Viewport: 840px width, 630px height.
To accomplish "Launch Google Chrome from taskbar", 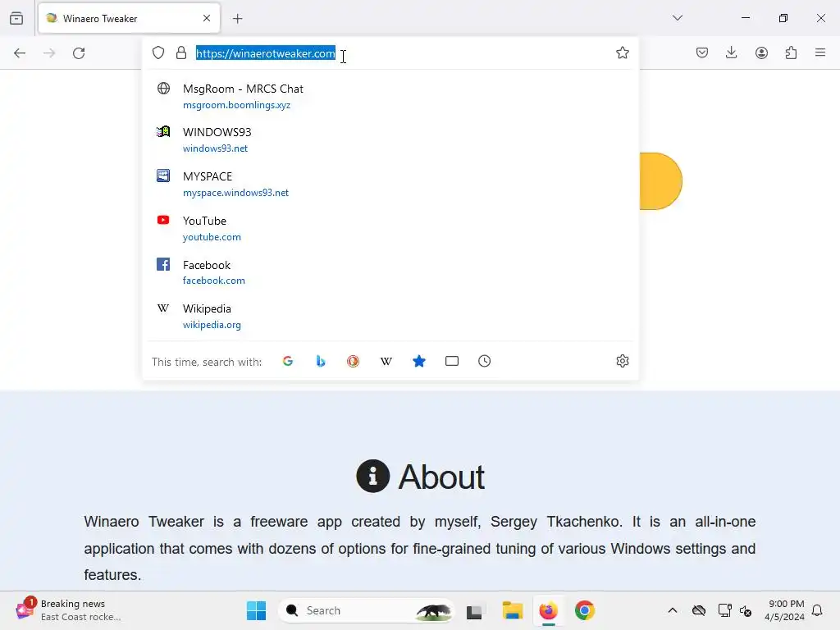I will 584,610.
